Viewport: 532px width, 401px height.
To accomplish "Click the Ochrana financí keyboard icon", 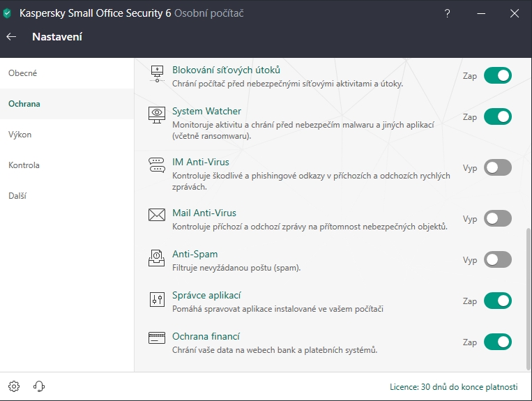I will click(x=156, y=338).
